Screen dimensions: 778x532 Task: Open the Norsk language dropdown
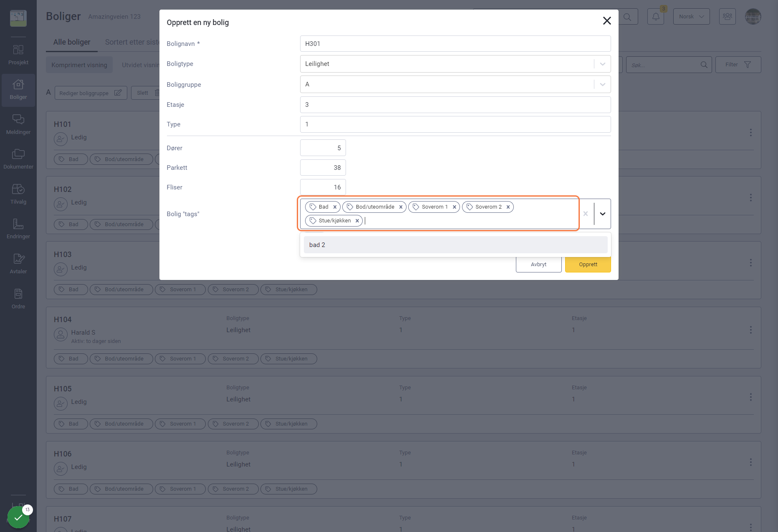pyautogui.click(x=691, y=17)
